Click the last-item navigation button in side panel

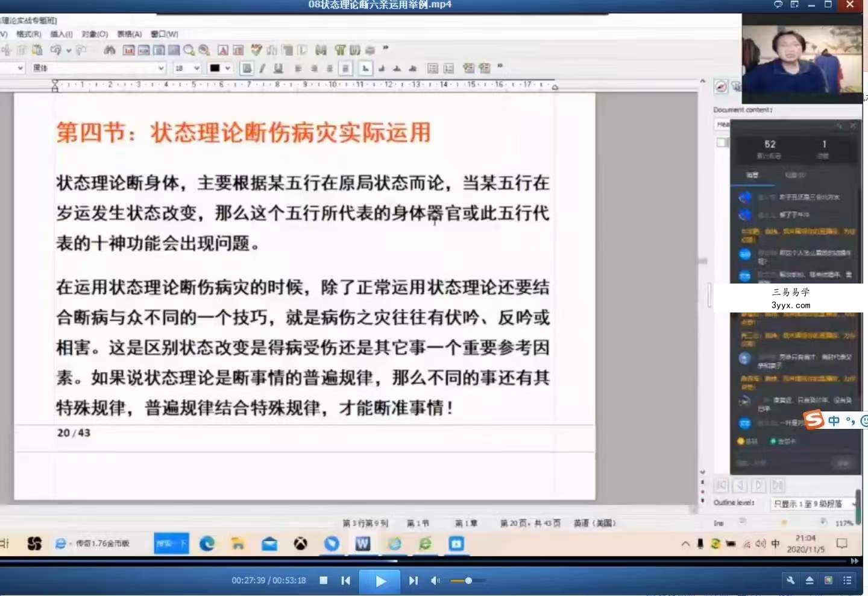(x=778, y=485)
